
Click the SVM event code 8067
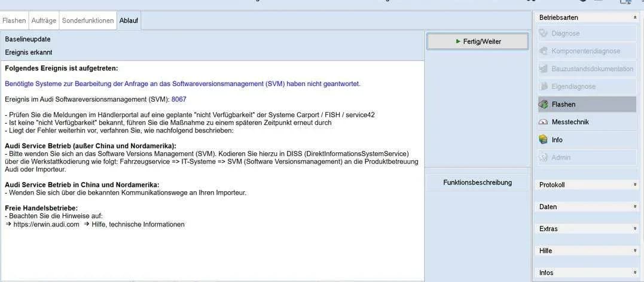tap(179, 99)
